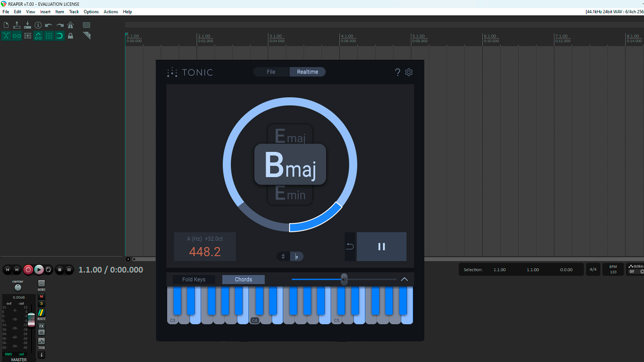Select flat notation toggle in Tonic

pyautogui.click(x=297, y=256)
